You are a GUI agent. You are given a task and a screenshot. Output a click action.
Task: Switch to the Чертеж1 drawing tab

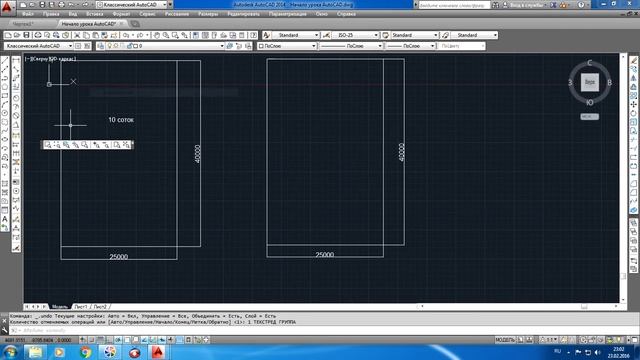pyautogui.click(x=22, y=24)
